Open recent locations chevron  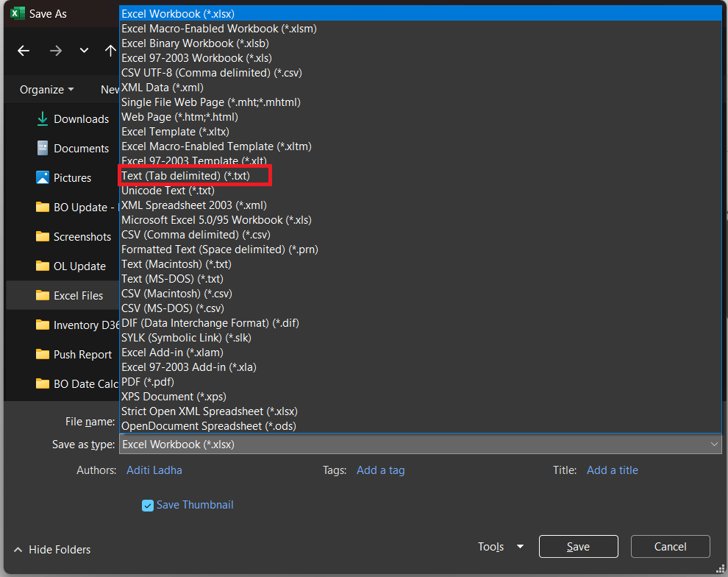point(84,50)
